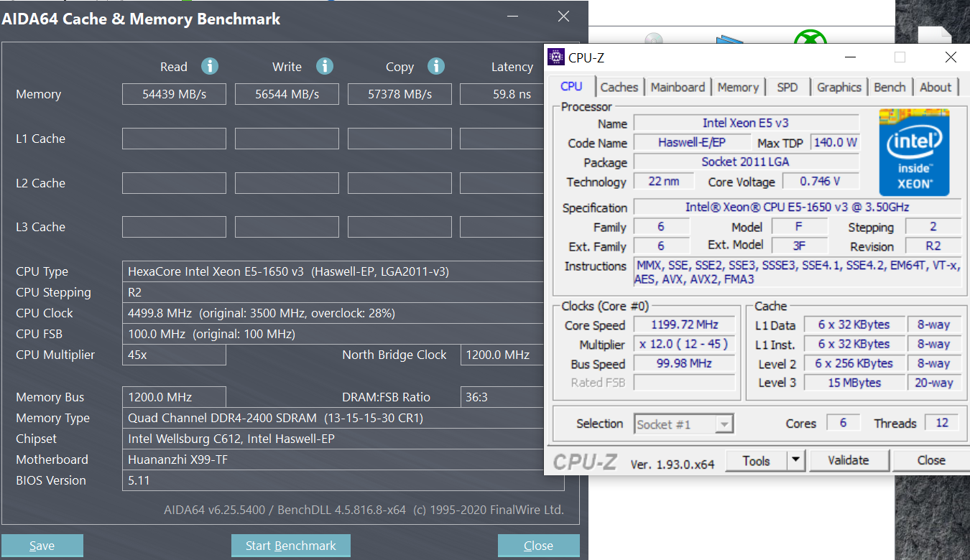Screen dimensions: 970x560
Task: Click the L1 Data value 6 x 32 KBytes
Action: click(854, 325)
